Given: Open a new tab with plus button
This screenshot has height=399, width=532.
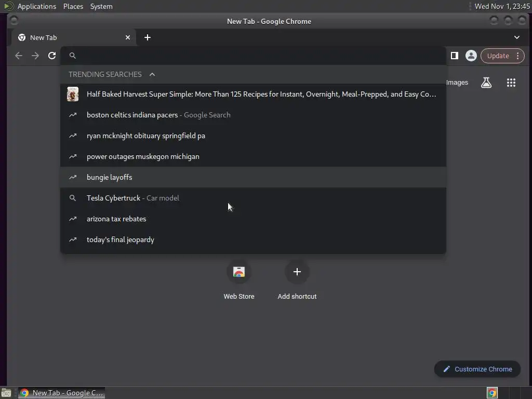Looking at the screenshot, I should [x=147, y=37].
